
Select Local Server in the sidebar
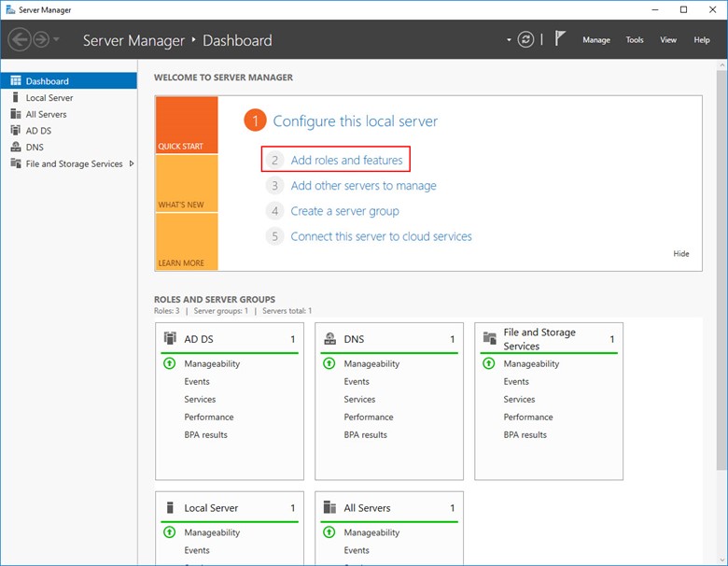pos(49,98)
